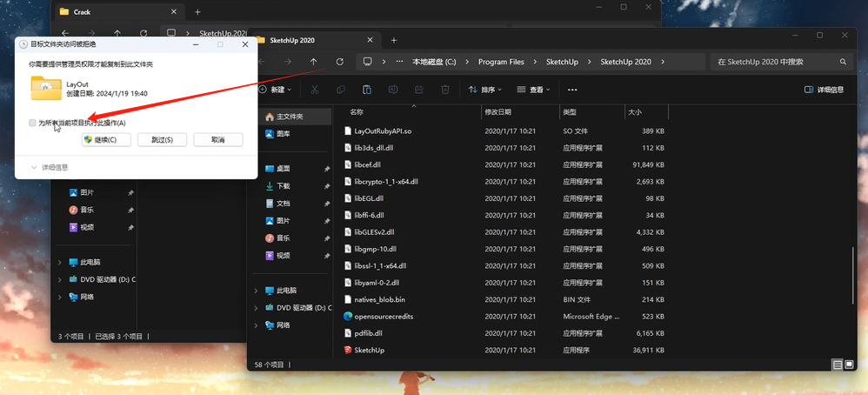Viewport: 868px width, 395px height.
Task: Expand 此电脑 in the SketchUp 2020 sidebar
Action: 256,291
